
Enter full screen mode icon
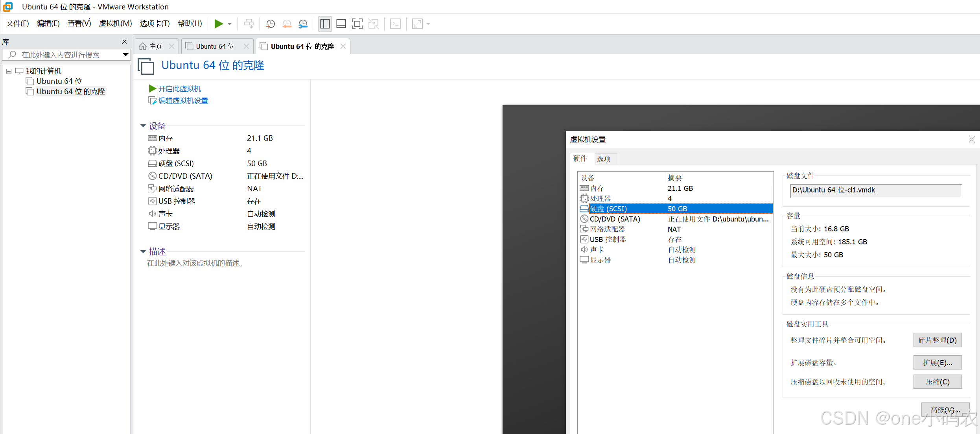pos(357,24)
